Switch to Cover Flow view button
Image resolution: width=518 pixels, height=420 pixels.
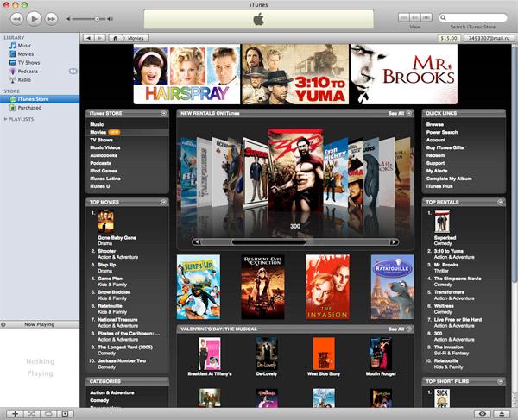point(426,17)
